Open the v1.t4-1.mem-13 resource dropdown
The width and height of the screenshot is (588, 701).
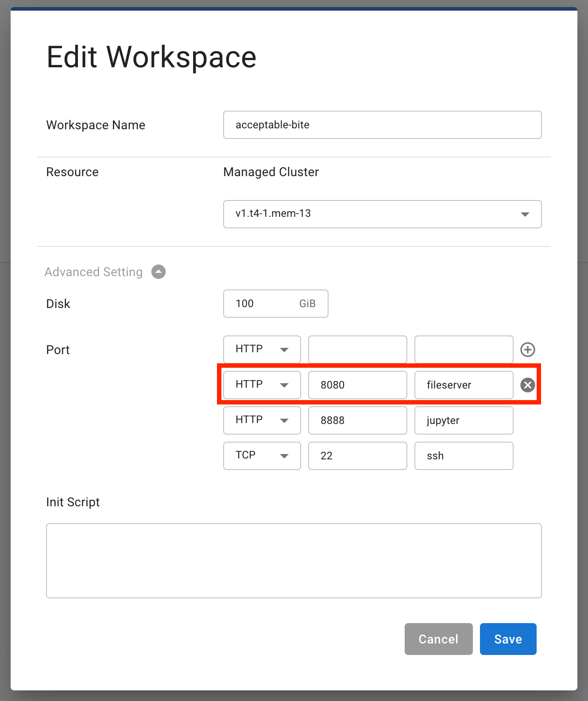pyautogui.click(x=382, y=214)
